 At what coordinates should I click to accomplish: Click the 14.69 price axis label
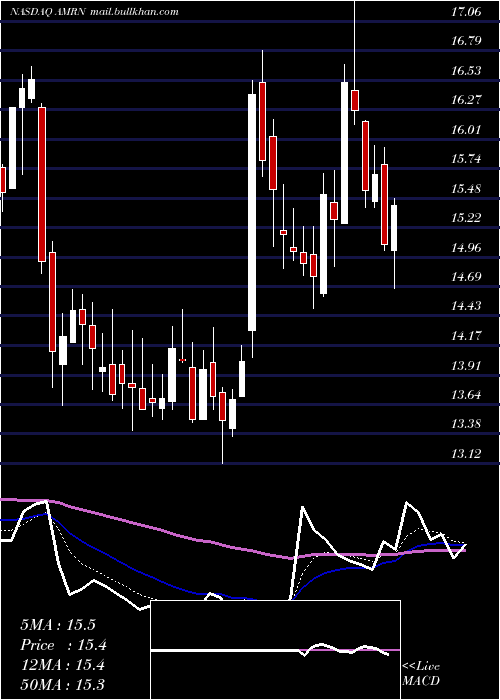[x=466, y=277]
